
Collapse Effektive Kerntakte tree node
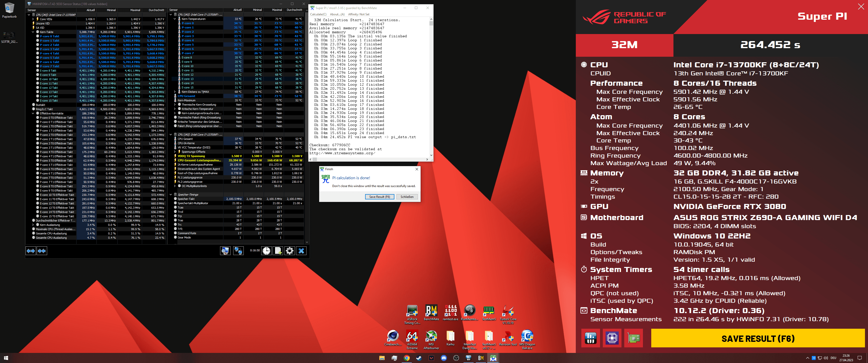[x=33, y=113]
